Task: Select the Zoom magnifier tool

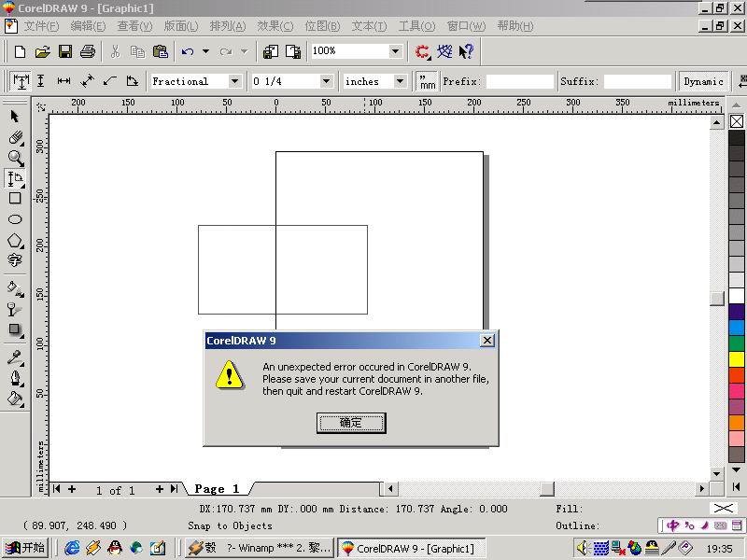Action: 15,158
